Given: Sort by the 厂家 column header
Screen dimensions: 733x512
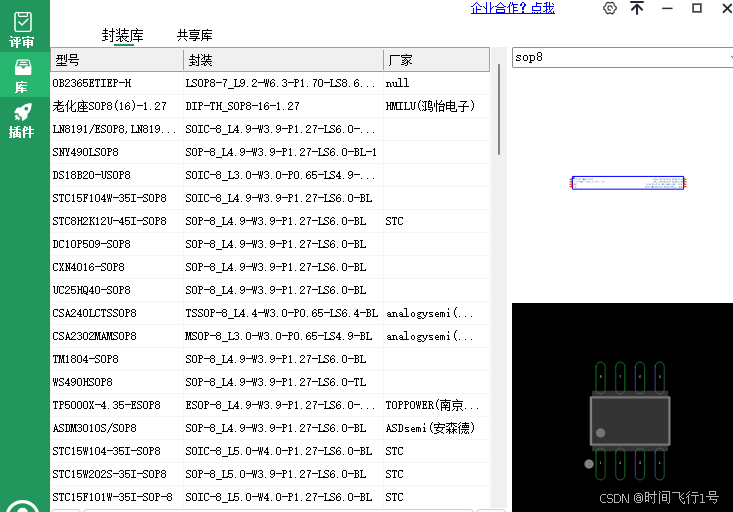Looking at the screenshot, I should click(x=436, y=60).
